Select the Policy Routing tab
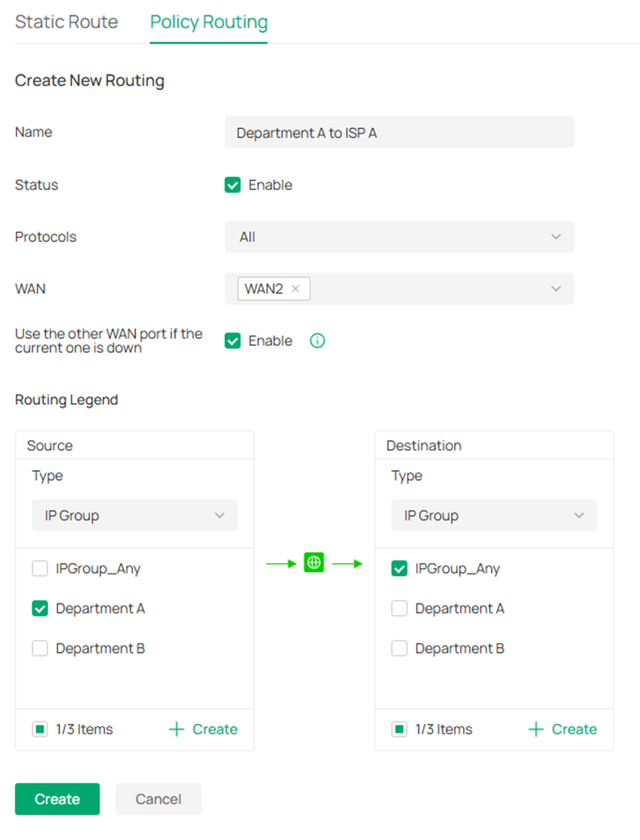 208,22
